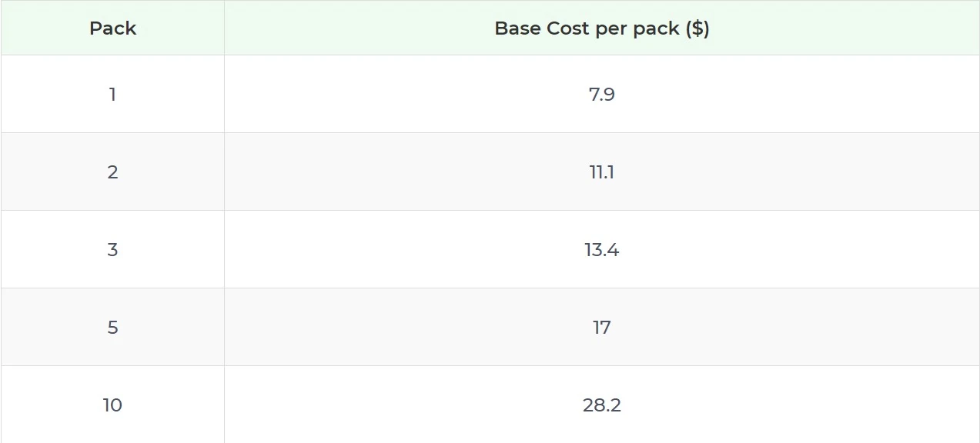Select the cell showing pack 1
The height and width of the screenshot is (443, 980).
click(112, 95)
